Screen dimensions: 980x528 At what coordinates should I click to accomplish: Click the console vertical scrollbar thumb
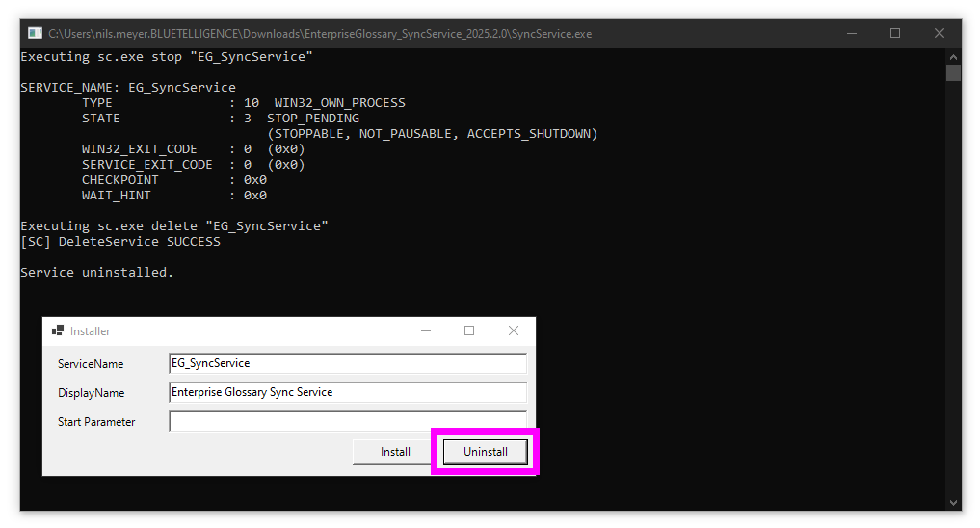tap(953, 73)
